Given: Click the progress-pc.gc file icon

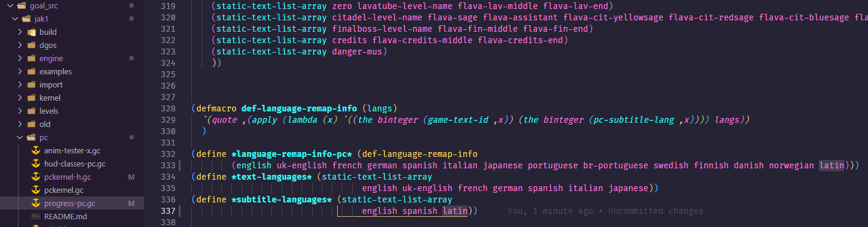Looking at the screenshot, I should click(x=35, y=204).
